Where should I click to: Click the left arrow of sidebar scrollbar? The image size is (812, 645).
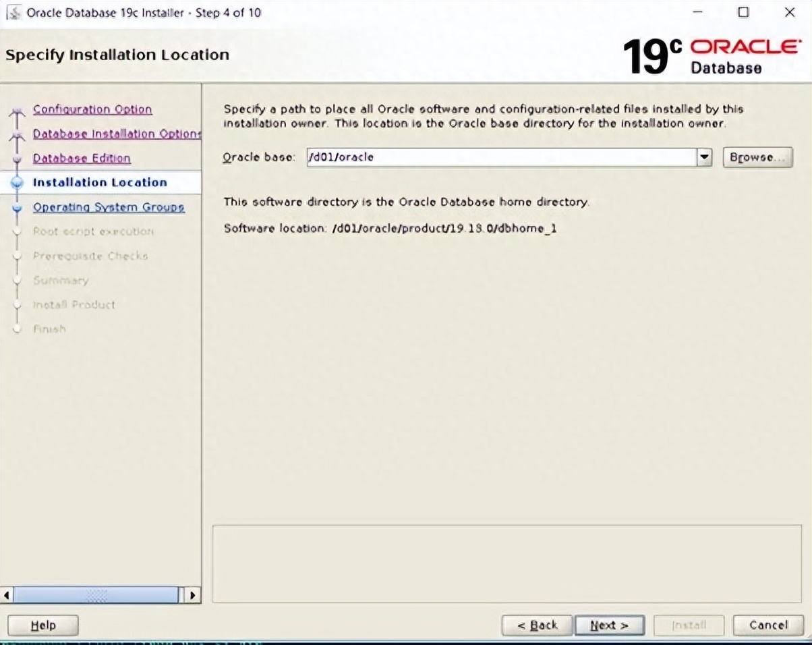7,595
